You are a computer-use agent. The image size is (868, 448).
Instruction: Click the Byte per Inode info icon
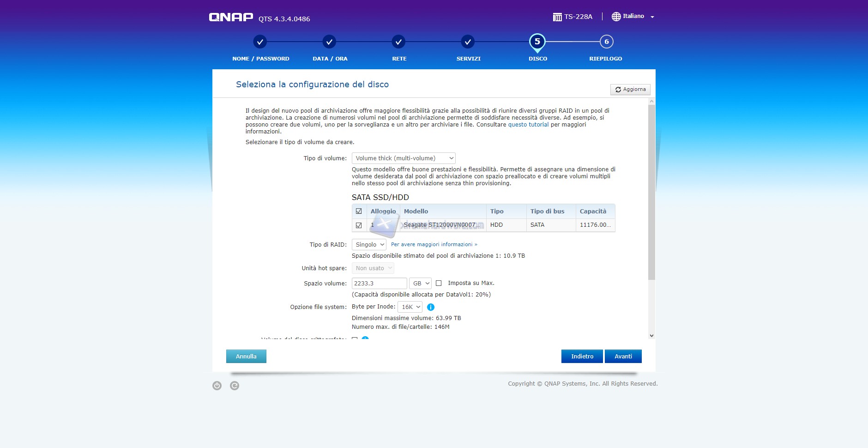(x=431, y=307)
